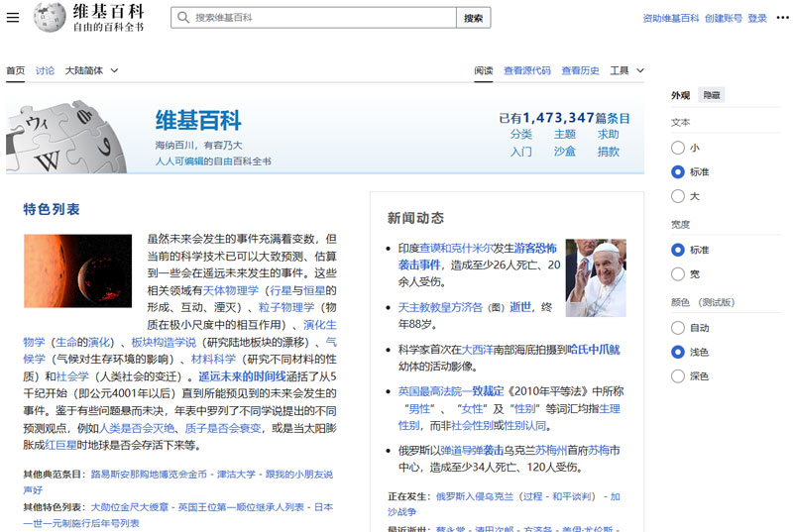The width and height of the screenshot is (793, 532).
Task: Open the 登录 login link
Action: tap(757, 18)
